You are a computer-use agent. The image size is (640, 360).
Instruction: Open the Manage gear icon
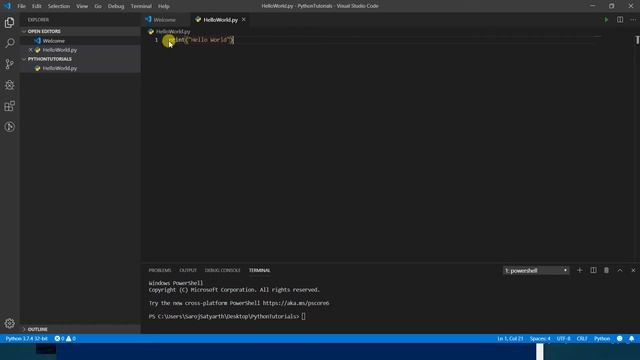point(9,323)
